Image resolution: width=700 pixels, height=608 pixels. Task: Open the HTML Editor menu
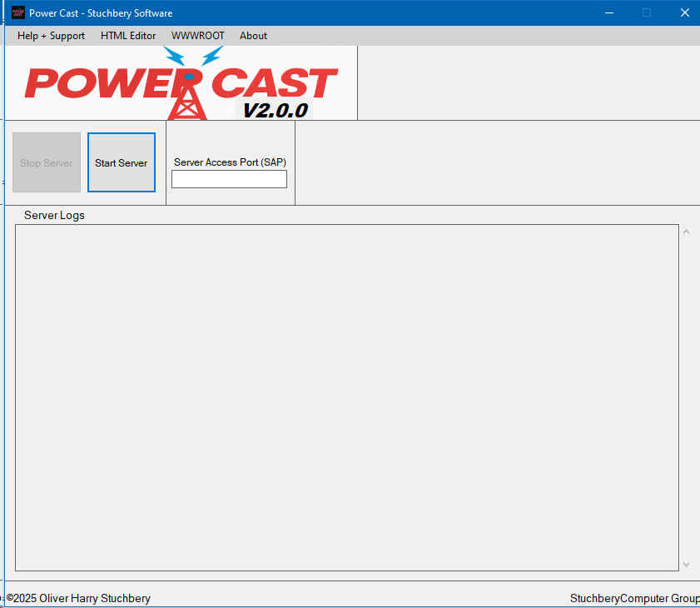point(128,36)
